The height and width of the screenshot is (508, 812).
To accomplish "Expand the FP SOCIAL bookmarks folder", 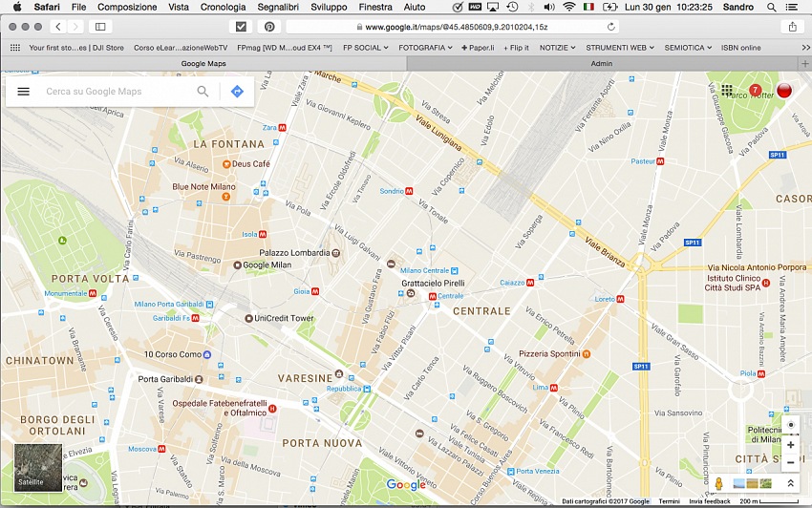I will [366, 48].
